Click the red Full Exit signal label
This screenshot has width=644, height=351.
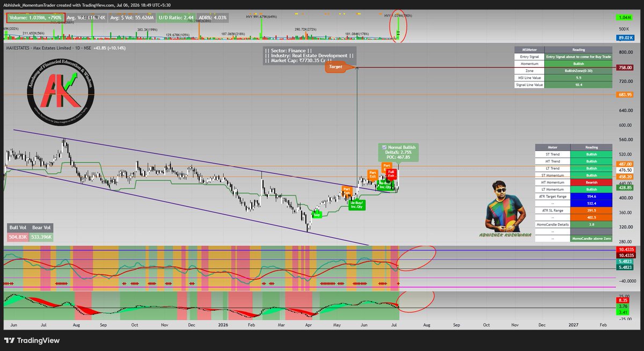tap(391, 174)
